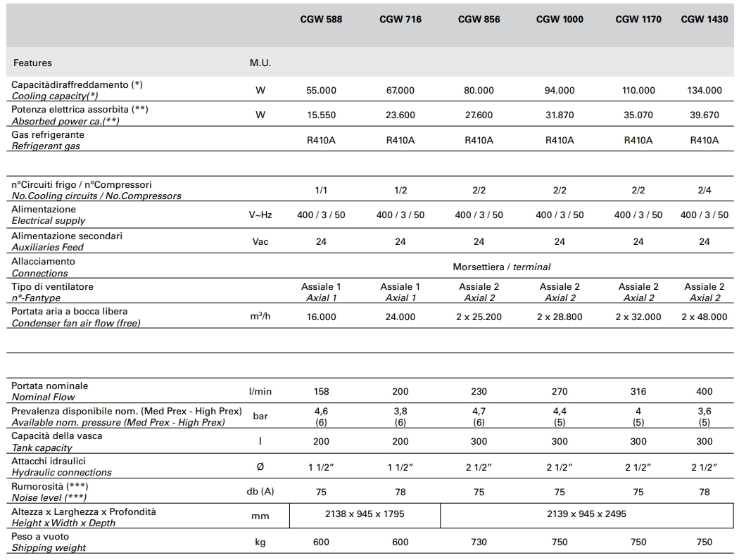This screenshot has width=739, height=560.
Task: Click the 2/4 circuits/compressors value
Action: [x=704, y=190]
